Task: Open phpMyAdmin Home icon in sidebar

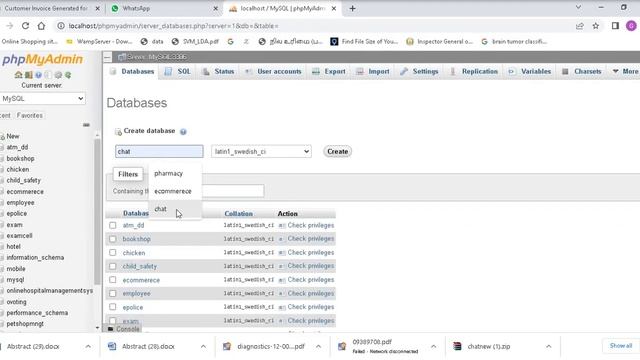Action: tap(18, 75)
